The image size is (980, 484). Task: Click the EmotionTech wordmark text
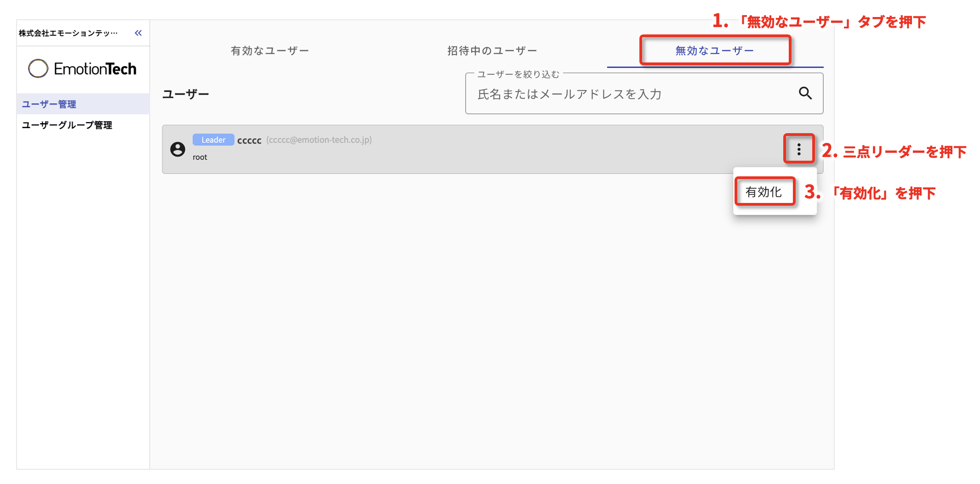point(95,69)
